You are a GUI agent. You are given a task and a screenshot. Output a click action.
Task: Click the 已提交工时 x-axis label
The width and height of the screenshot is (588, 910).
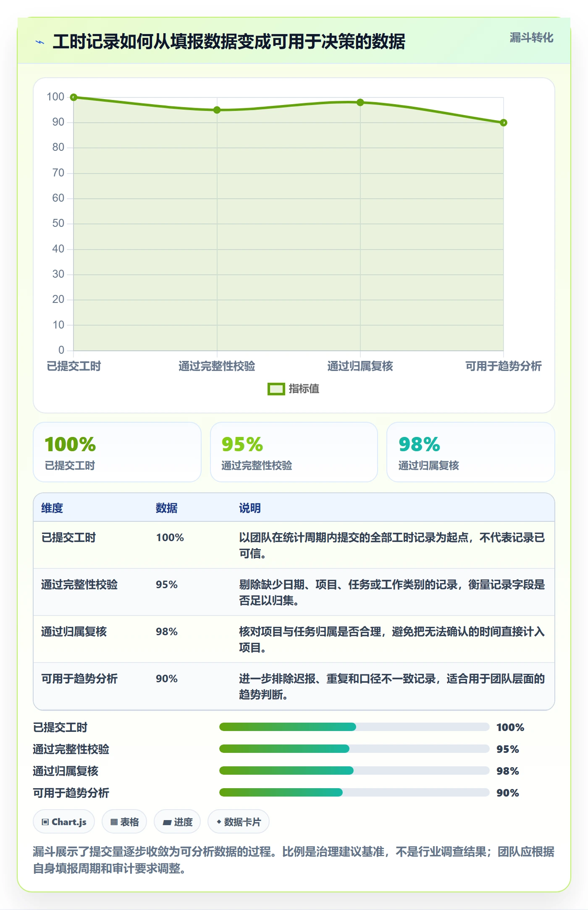[x=73, y=366]
